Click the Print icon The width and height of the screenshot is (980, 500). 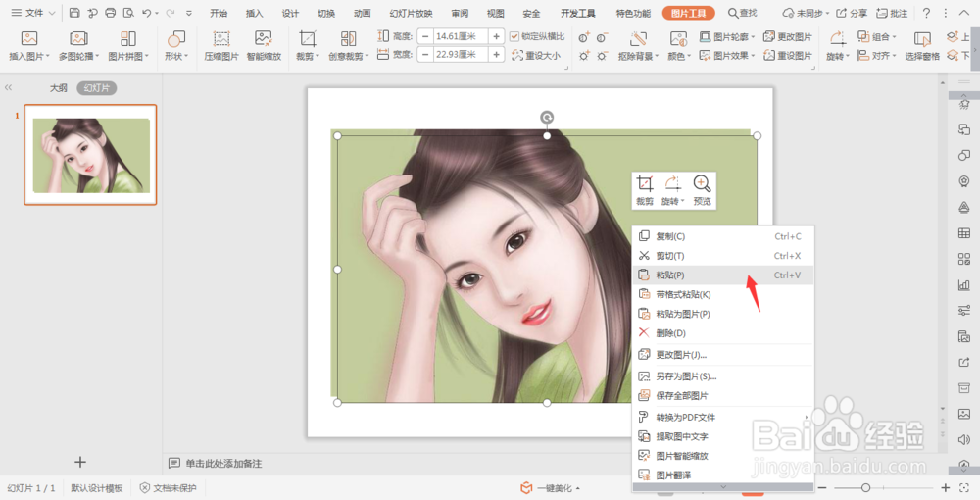coord(111,13)
